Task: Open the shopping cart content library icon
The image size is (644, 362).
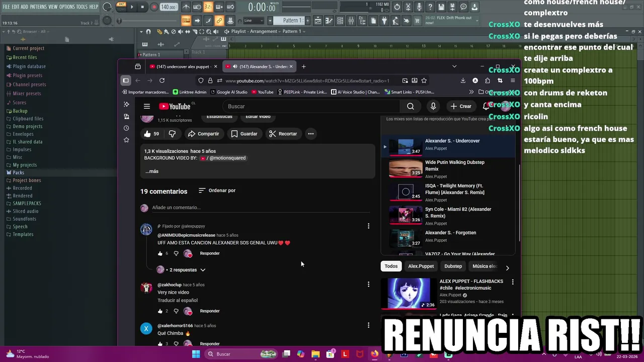Action: point(416,21)
